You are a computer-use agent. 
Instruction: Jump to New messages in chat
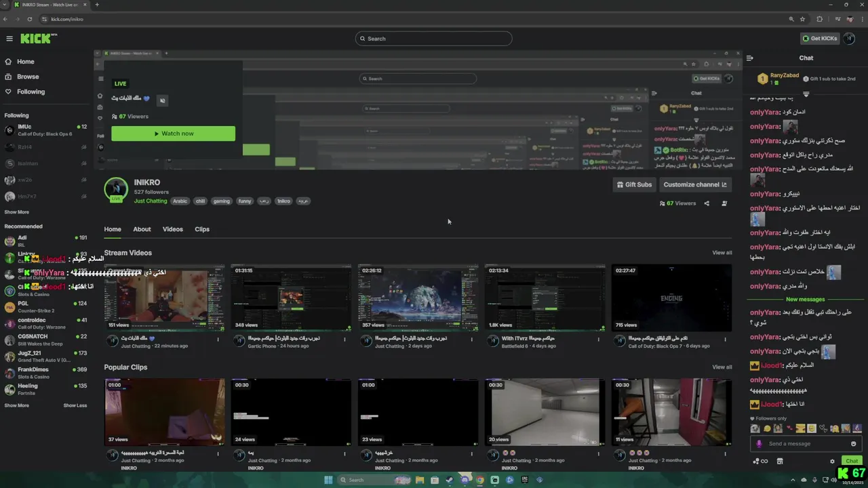click(805, 299)
